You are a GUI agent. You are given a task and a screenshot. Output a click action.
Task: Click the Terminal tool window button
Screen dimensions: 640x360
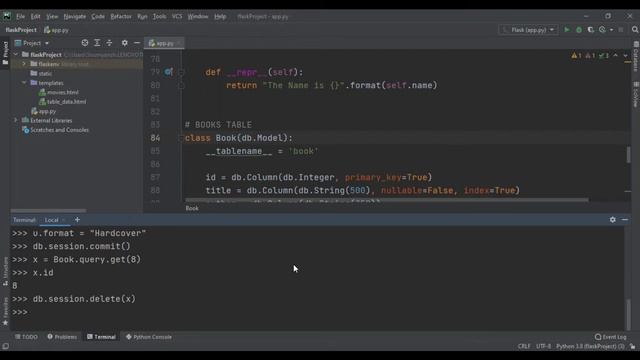click(101, 337)
